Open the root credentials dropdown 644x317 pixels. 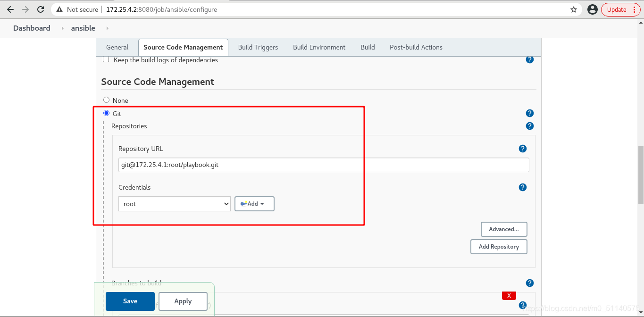click(x=175, y=204)
